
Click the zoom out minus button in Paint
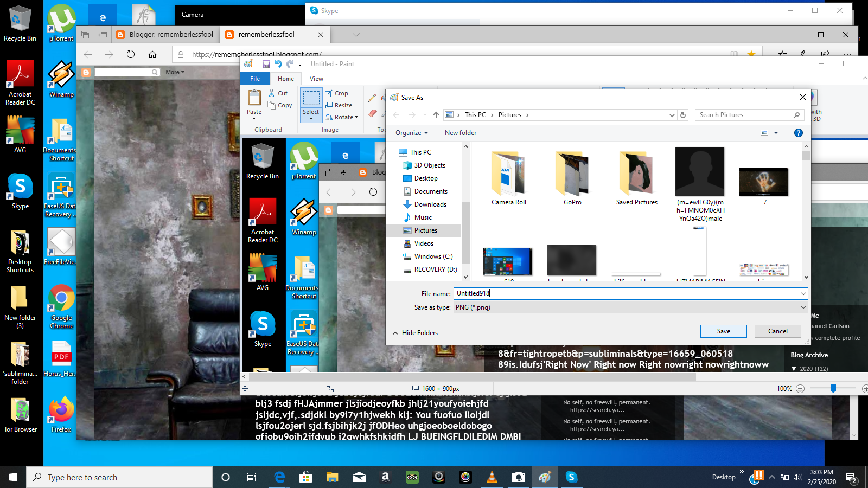800,389
